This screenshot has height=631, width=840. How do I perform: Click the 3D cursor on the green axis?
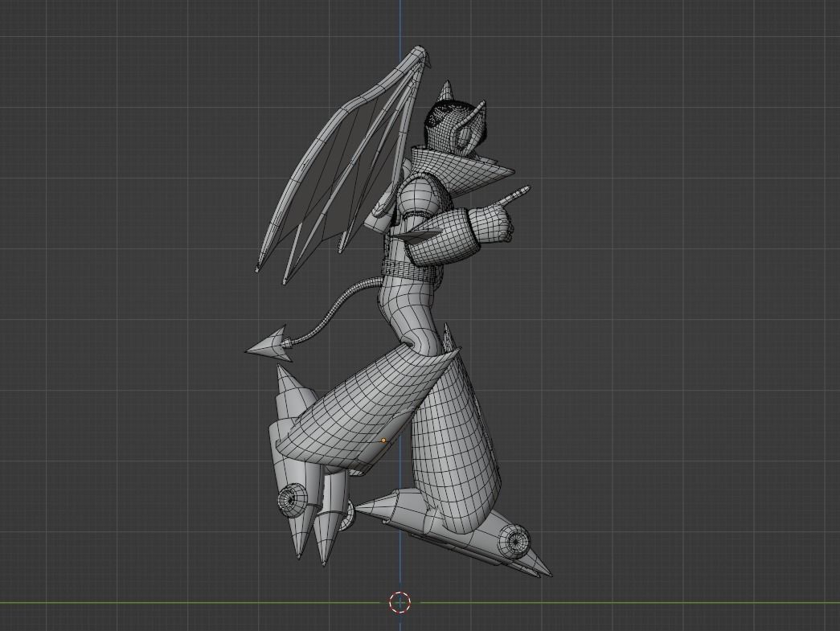click(x=400, y=601)
